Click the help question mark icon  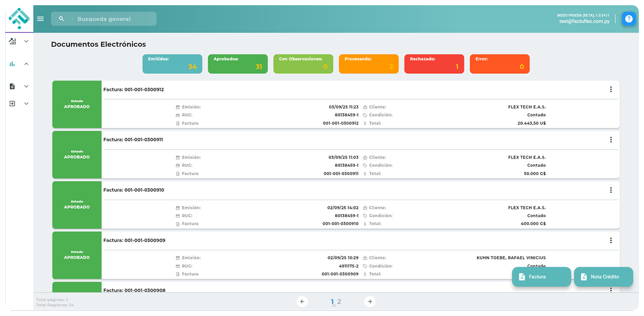tap(629, 19)
